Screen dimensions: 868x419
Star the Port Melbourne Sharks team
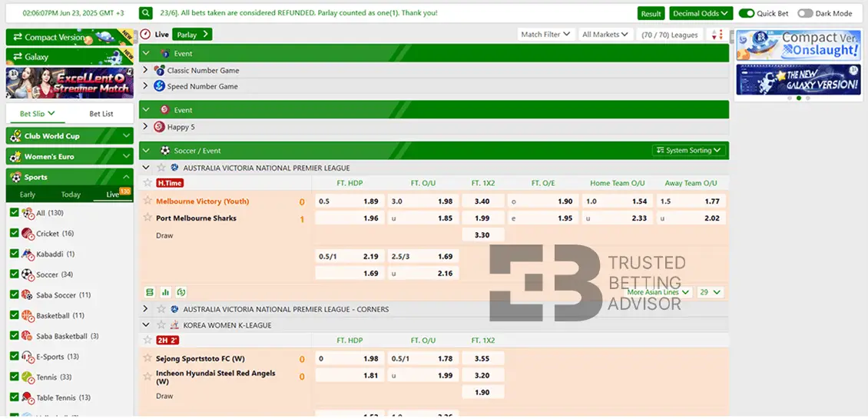point(147,218)
